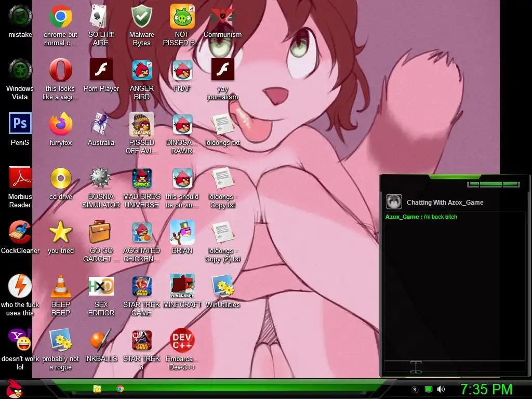Click the 7:35 PM taskbar clock
The height and width of the screenshot is (399, 532).
coord(486,390)
